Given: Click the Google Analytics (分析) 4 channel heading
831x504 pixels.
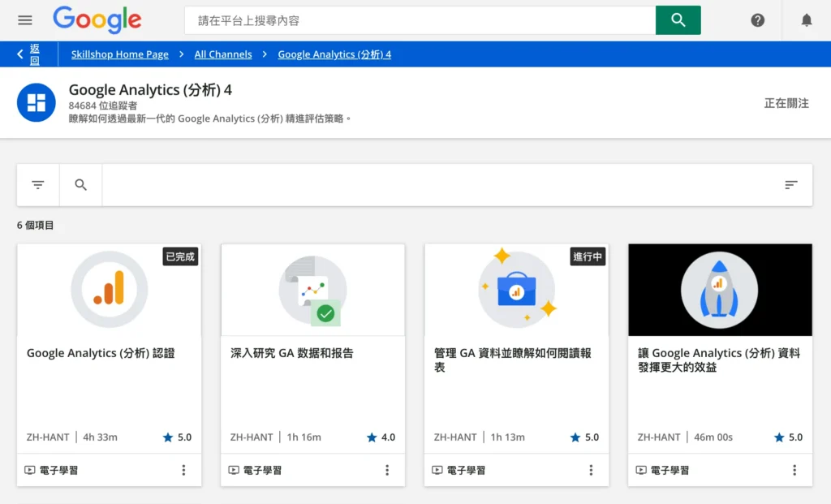Looking at the screenshot, I should click(150, 89).
